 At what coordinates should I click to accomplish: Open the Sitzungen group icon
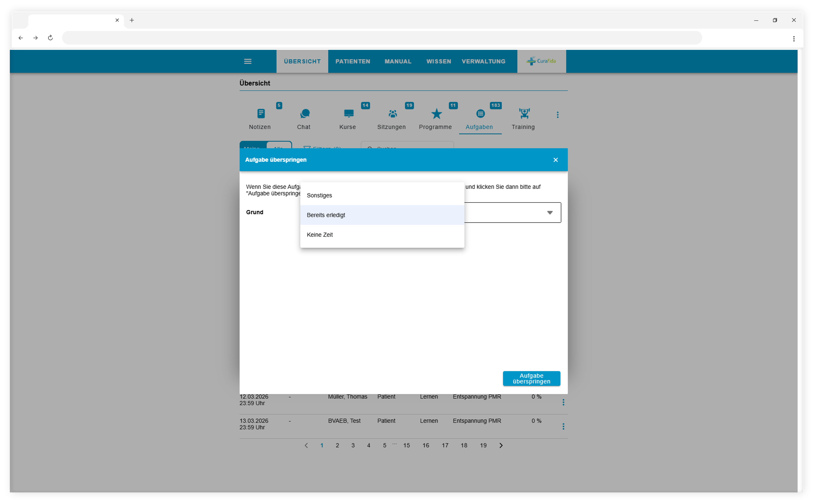point(393,114)
